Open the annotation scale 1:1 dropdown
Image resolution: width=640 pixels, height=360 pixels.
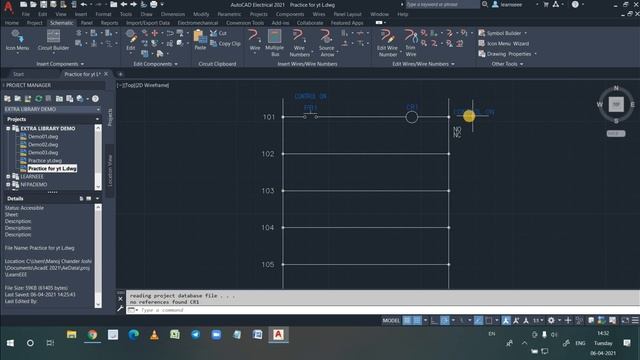[538, 321]
